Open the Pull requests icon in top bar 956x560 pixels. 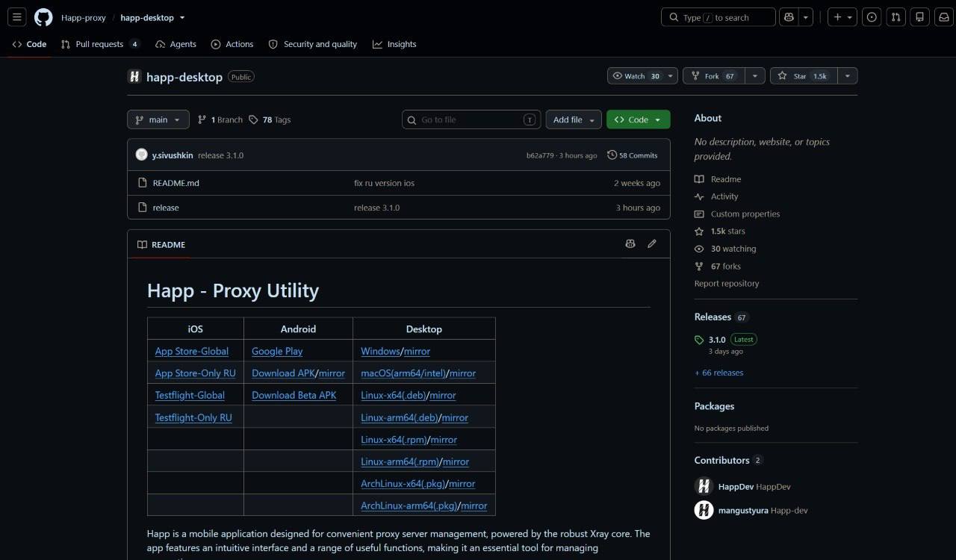pyautogui.click(x=896, y=17)
